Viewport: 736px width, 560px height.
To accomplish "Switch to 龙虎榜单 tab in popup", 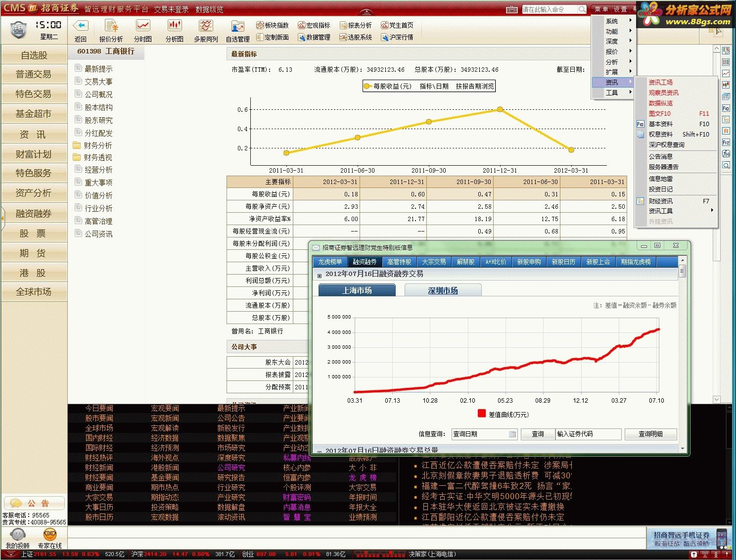I will pyautogui.click(x=330, y=262).
